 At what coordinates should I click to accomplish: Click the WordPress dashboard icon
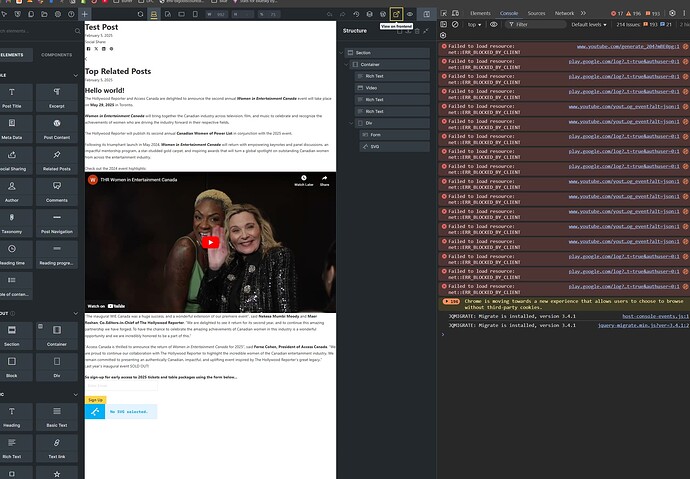[x=383, y=14]
